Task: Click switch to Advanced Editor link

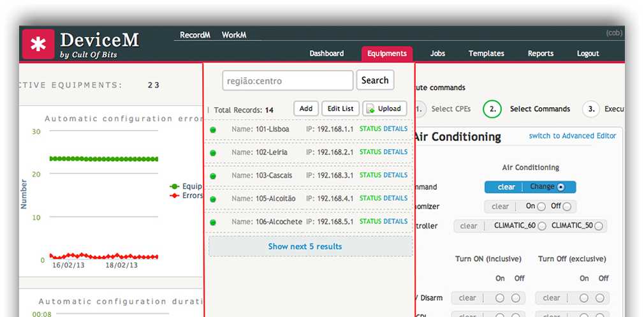Action: pyautogui.click(x=572, y=136)
